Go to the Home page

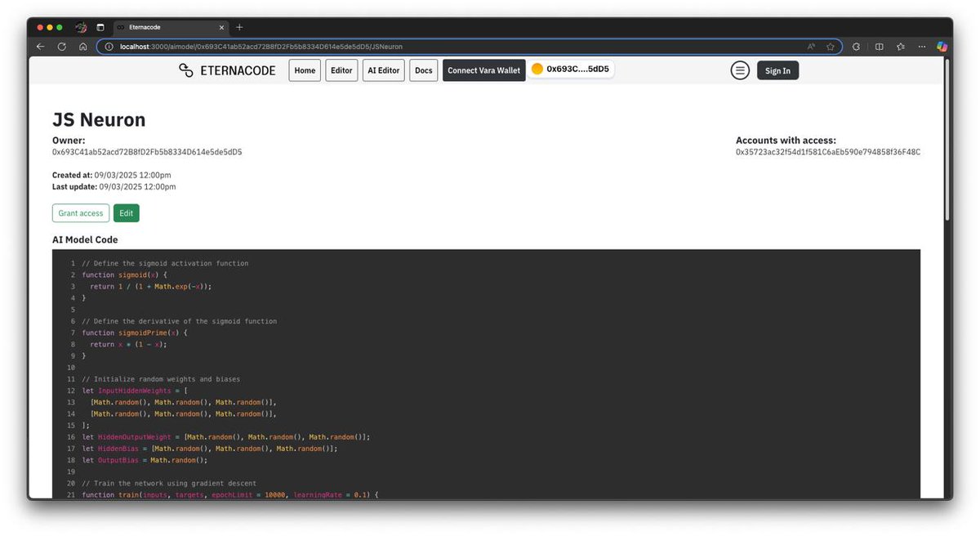[305, 70]
